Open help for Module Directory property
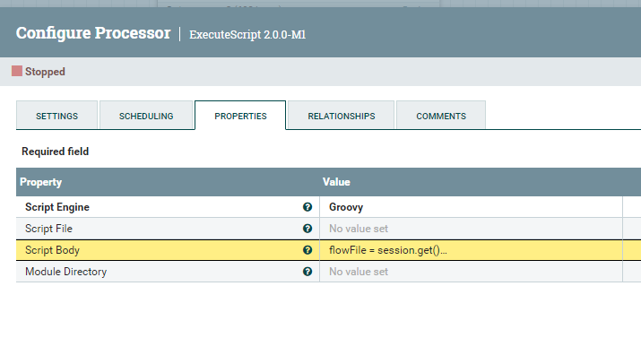This screenshot has width=641, height=364. click(308, 272)
